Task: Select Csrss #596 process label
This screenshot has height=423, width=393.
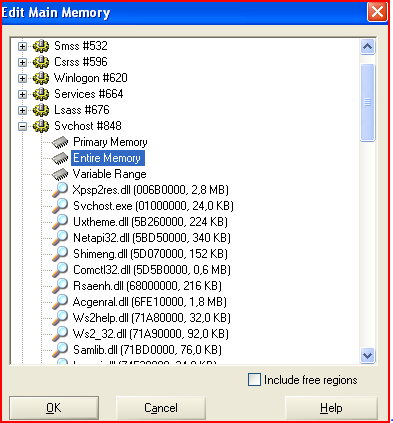Action: click(81, 62)
